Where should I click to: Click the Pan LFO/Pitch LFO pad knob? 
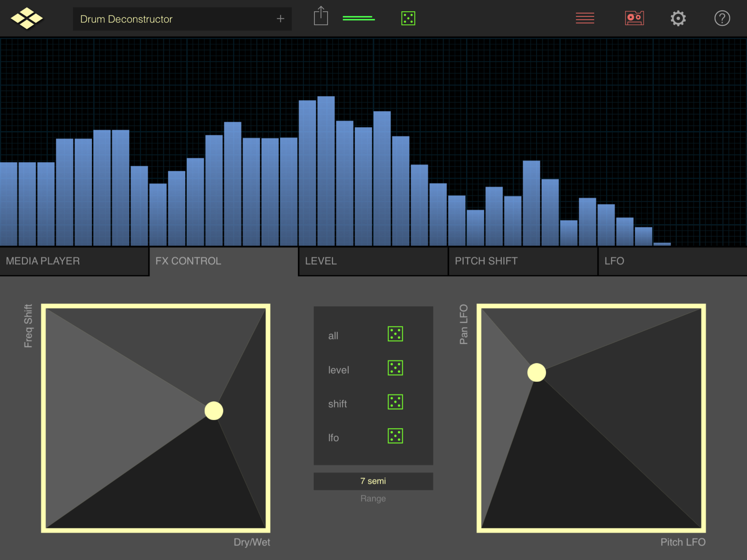point(536,372)
